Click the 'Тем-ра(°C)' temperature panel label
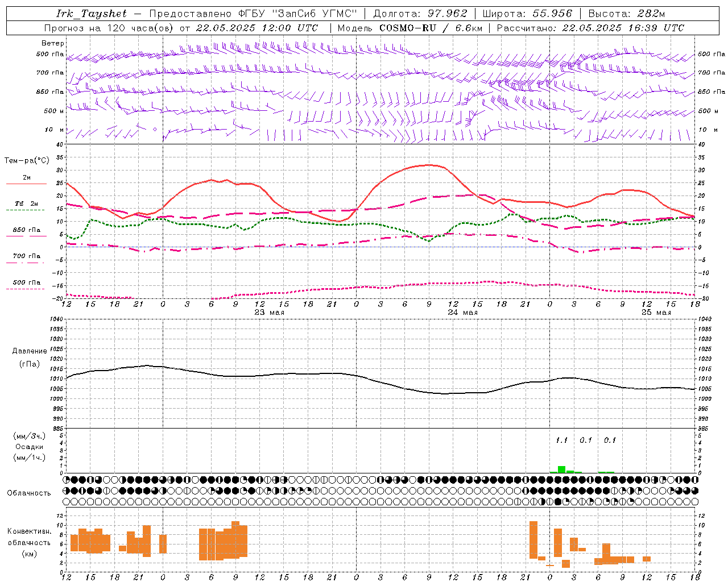Screen dimensions: 728x582 click(x=27, y=161)
